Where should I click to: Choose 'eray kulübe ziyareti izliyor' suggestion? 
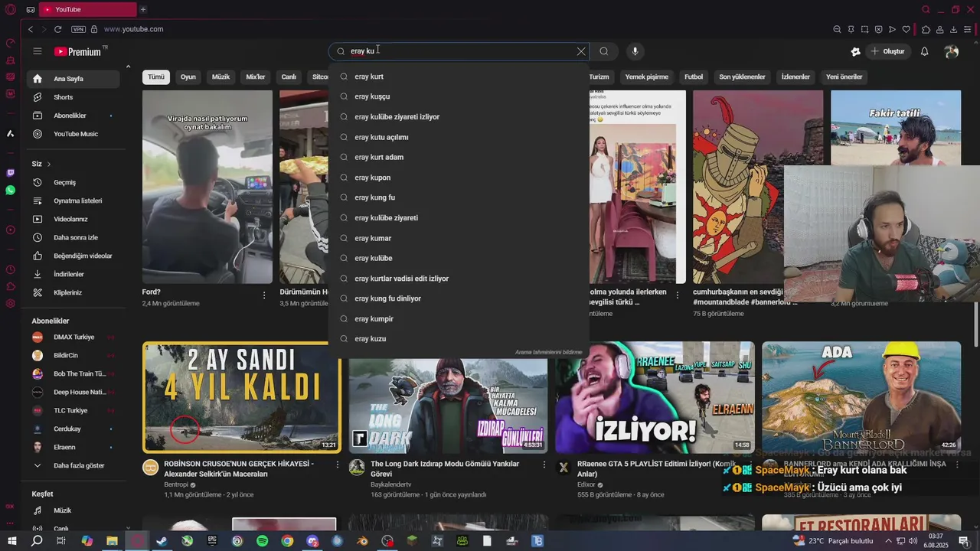pos(458,117)
